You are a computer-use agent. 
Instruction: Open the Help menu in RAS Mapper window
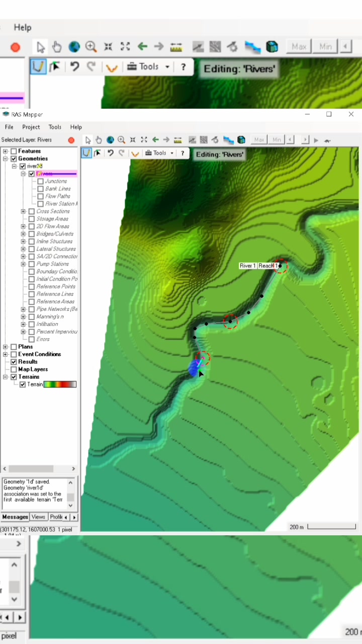tap(76, 127)
